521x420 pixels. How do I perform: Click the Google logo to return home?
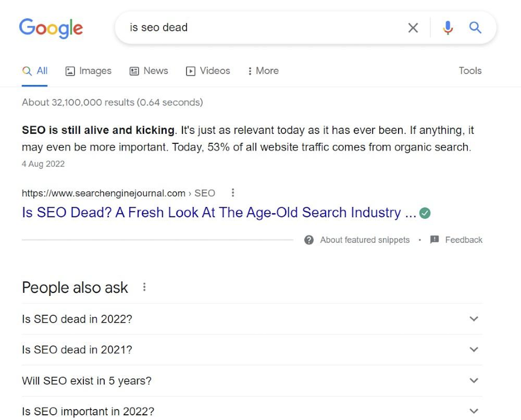pos(51,28)
